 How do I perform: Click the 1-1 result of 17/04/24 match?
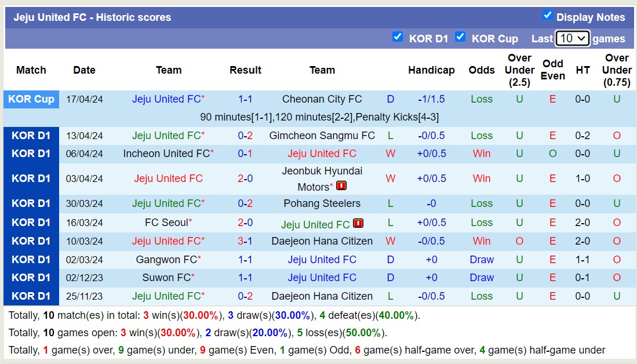coord(245,99)
